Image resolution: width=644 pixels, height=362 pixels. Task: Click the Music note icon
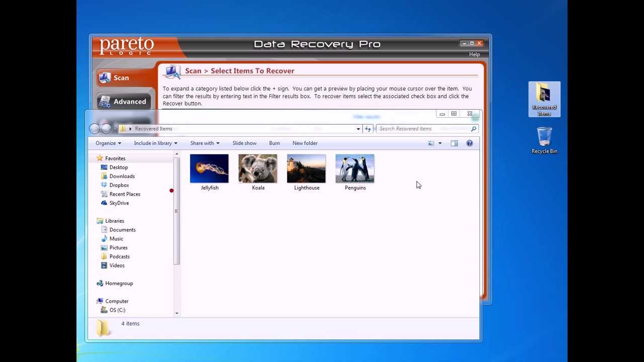coord(104,239)
